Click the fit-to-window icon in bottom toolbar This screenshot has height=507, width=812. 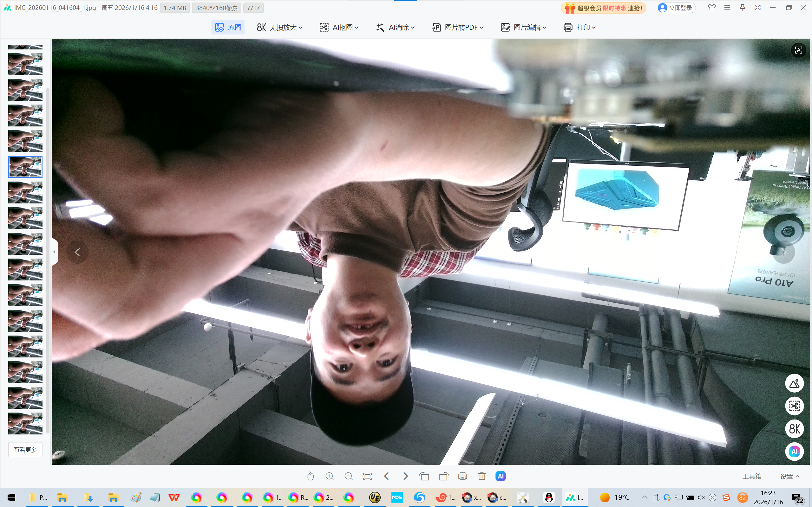[367, 476]
